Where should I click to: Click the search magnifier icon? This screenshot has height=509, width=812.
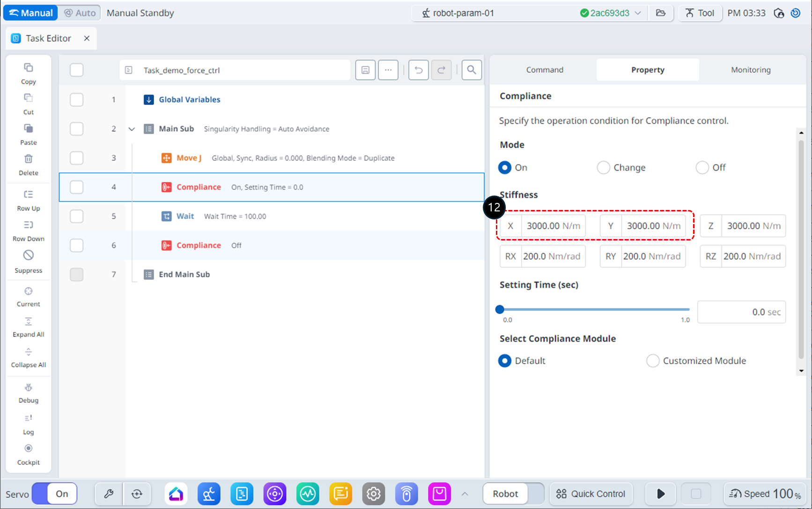(471, 70)
